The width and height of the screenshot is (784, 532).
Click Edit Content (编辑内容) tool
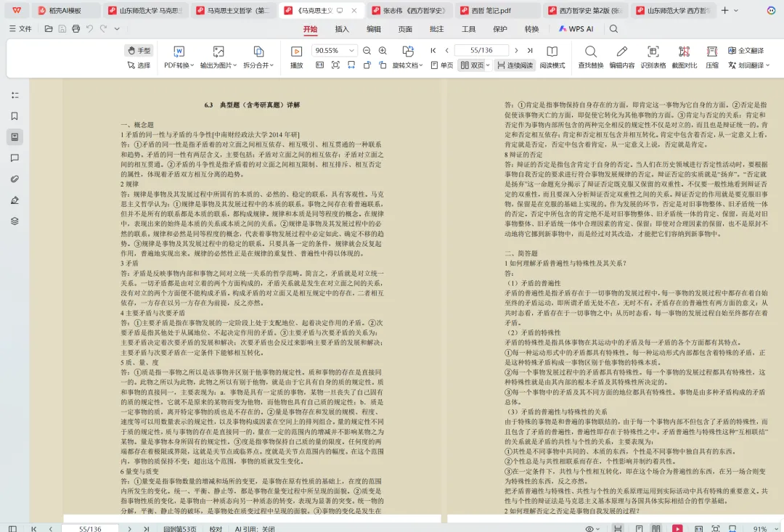pyautogui.click(x=622, y=57)
